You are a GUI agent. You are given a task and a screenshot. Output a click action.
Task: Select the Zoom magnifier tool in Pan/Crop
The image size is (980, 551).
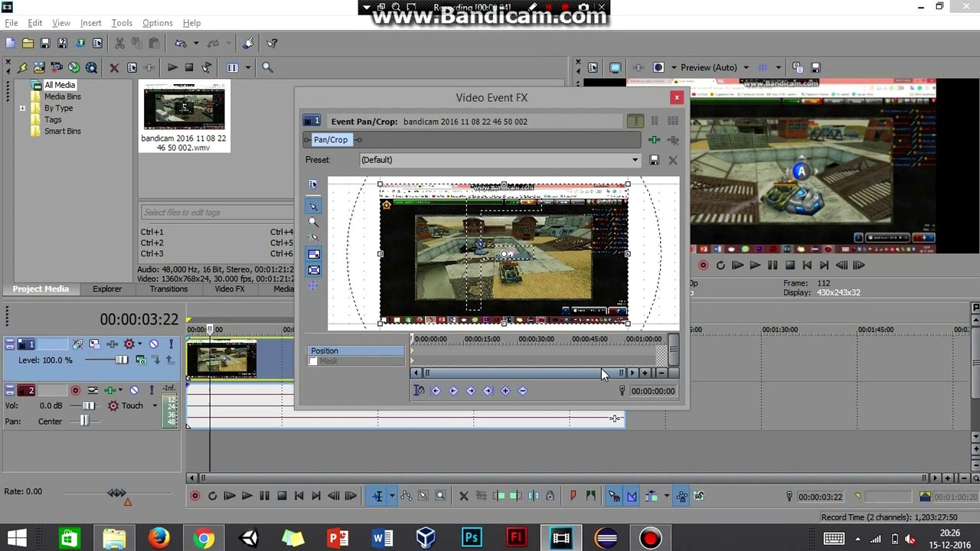click(x=313, y=222)
